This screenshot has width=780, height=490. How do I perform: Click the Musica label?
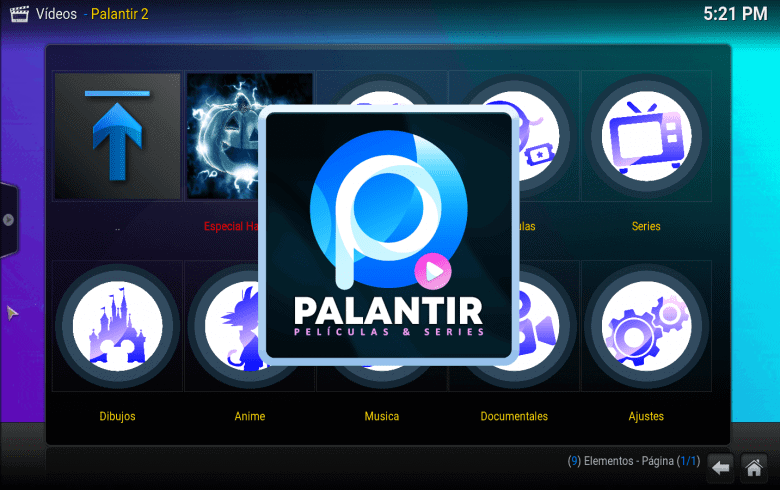382,416
